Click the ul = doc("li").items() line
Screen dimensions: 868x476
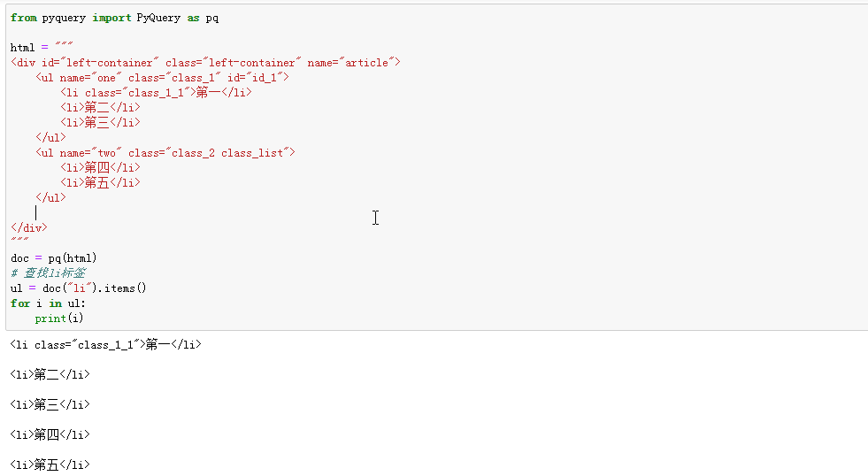coord(79,288)
